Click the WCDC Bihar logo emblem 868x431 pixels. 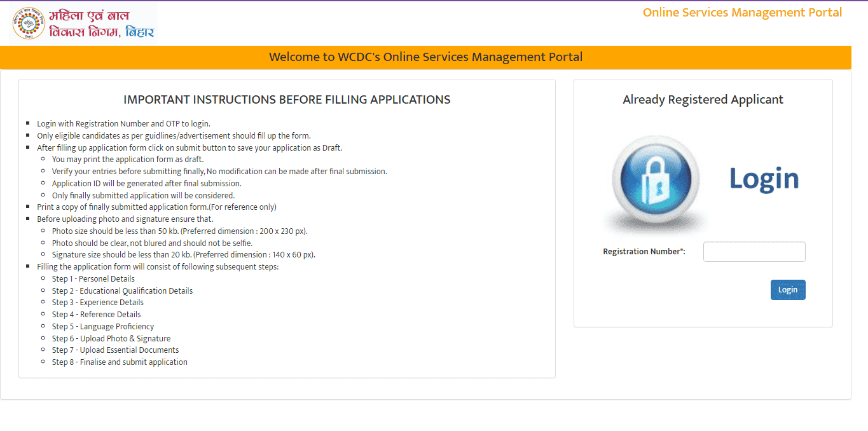pyautogui.click(x=29, y=24)
